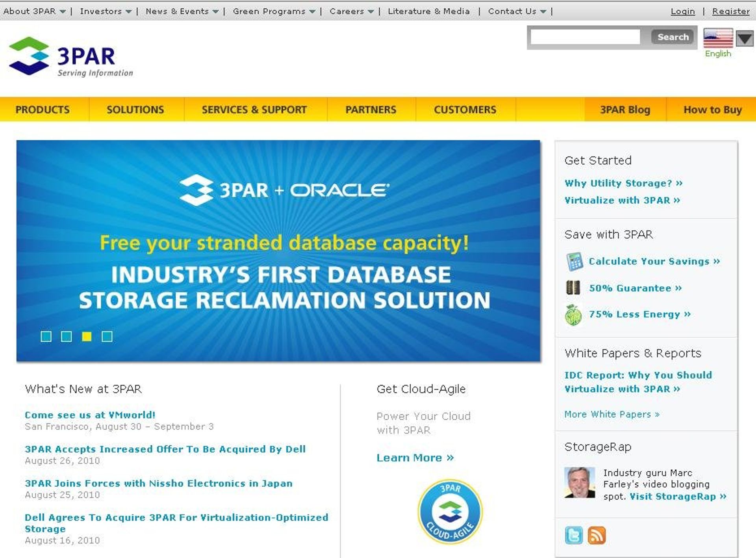Image resolution: width=756 pixels, height=558 pixels.
Task: Click the green apple Less Energy icon
Action: [x=573, y=315]
